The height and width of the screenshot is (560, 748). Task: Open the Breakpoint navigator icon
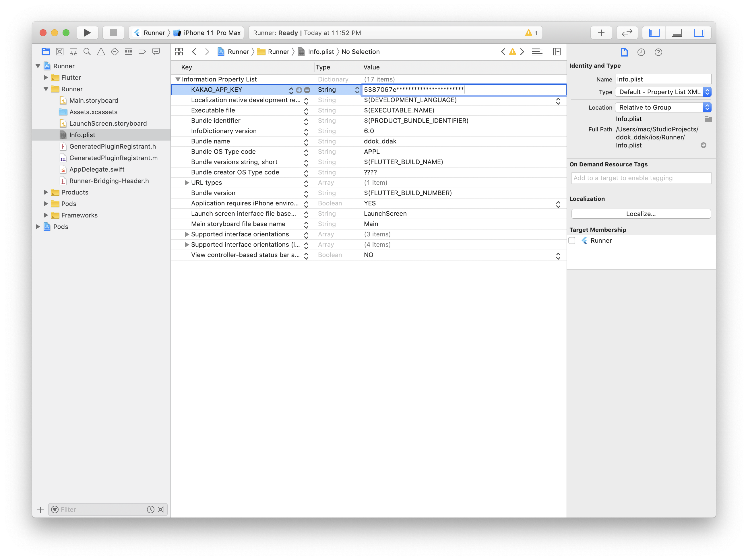(142, 52)
